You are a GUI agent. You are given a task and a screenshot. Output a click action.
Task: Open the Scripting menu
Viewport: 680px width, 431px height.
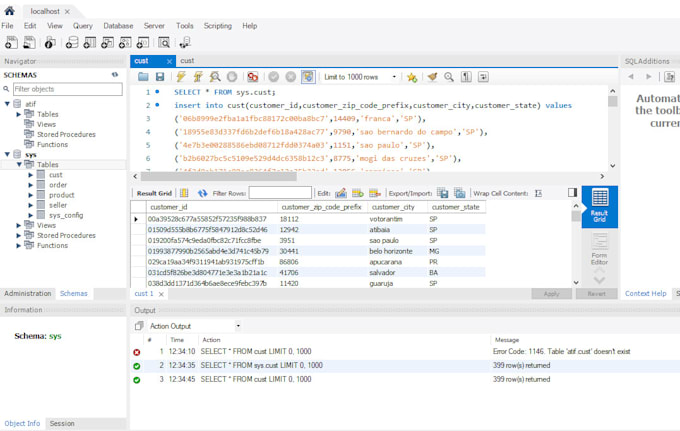pos(218,26)
